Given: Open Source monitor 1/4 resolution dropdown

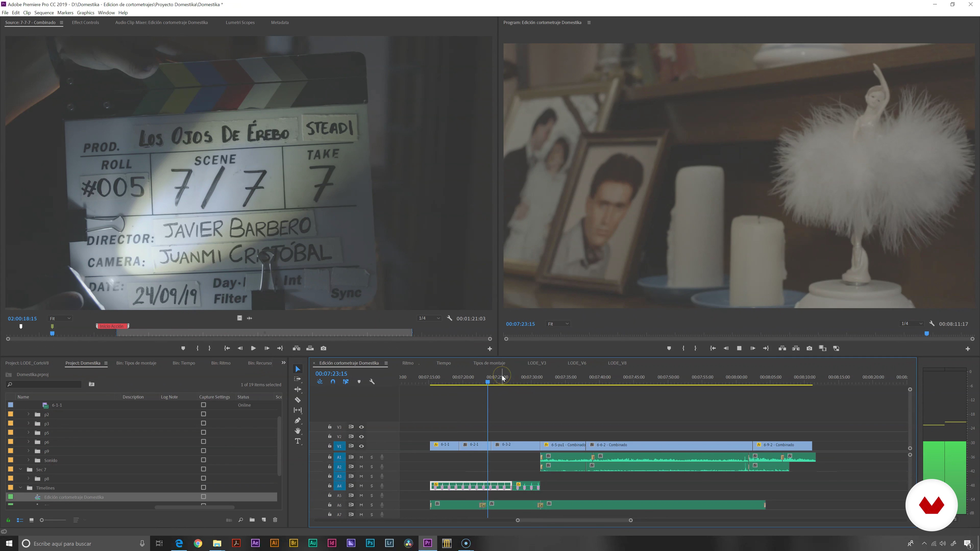Looking at the screenshot, I should [429, 318].
